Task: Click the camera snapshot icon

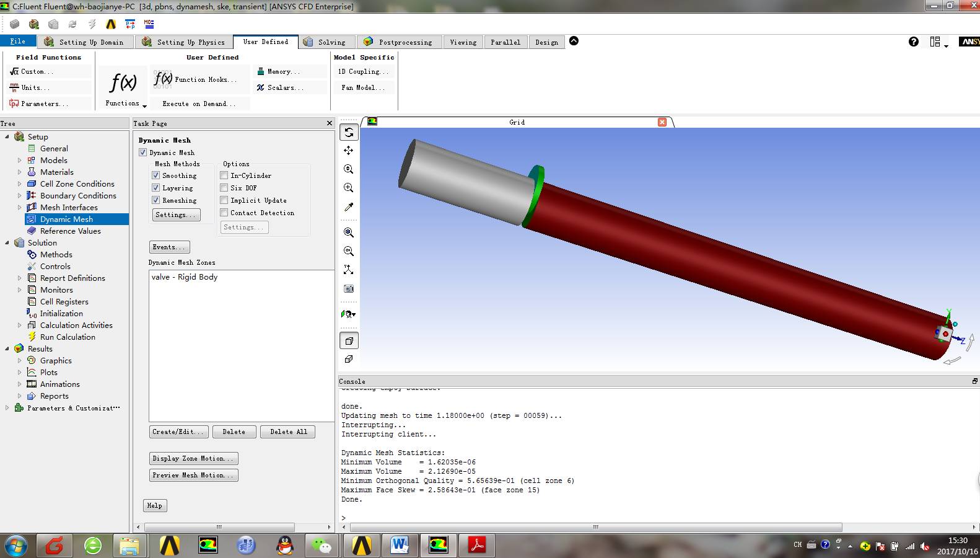Action: pos(349,288)
